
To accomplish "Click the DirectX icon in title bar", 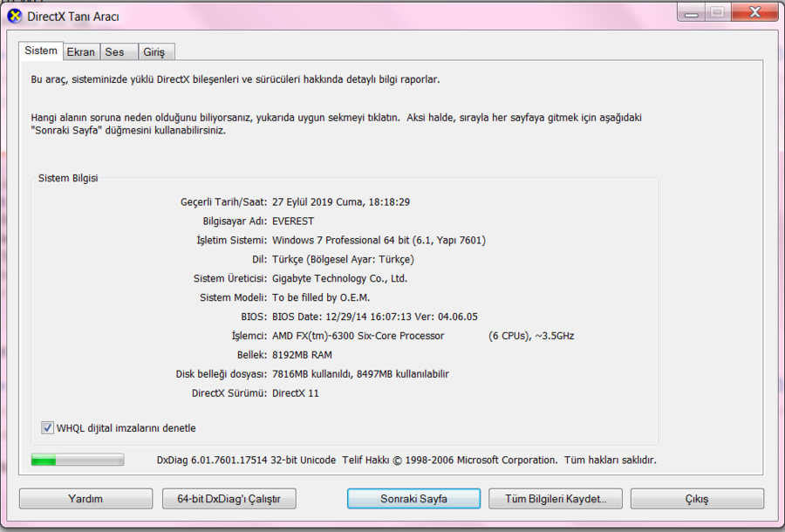I will click(15, 16).
